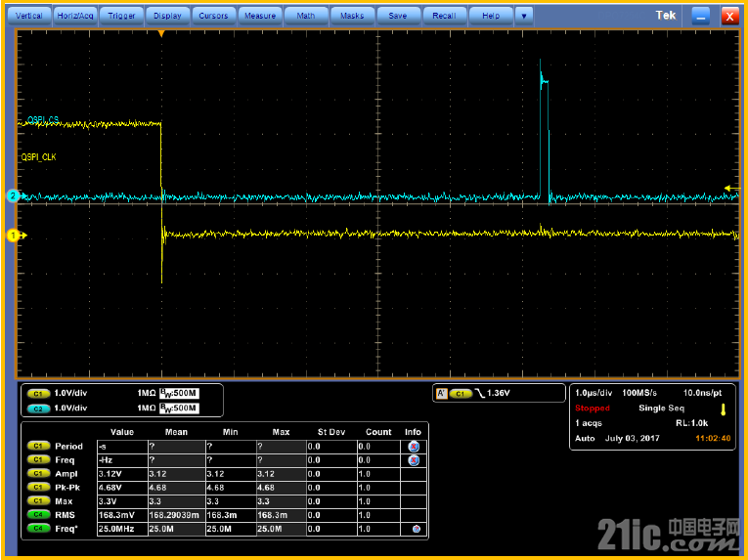Open the Trigger menu

pyautogui.click(x=121, y=16)
